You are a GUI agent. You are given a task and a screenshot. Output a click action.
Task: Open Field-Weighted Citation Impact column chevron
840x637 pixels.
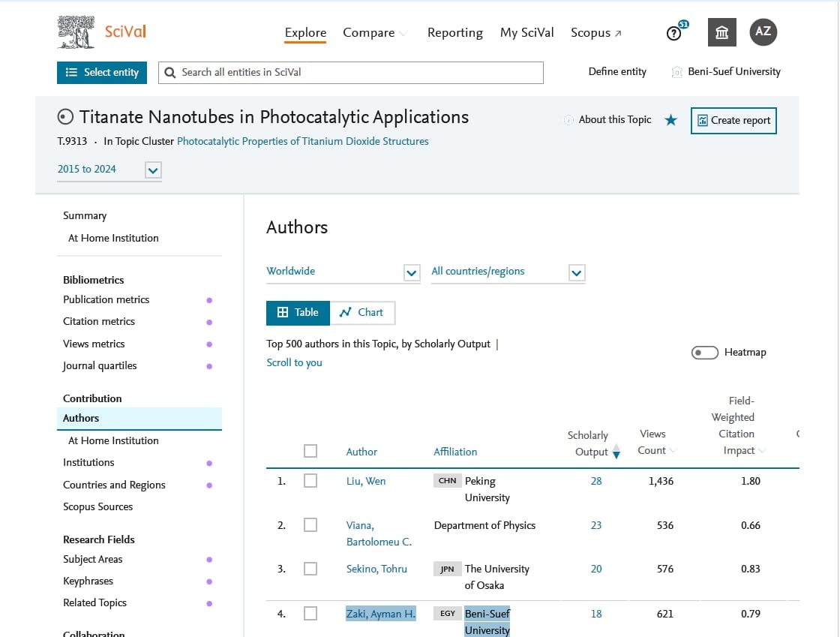[x=762, y=451]
